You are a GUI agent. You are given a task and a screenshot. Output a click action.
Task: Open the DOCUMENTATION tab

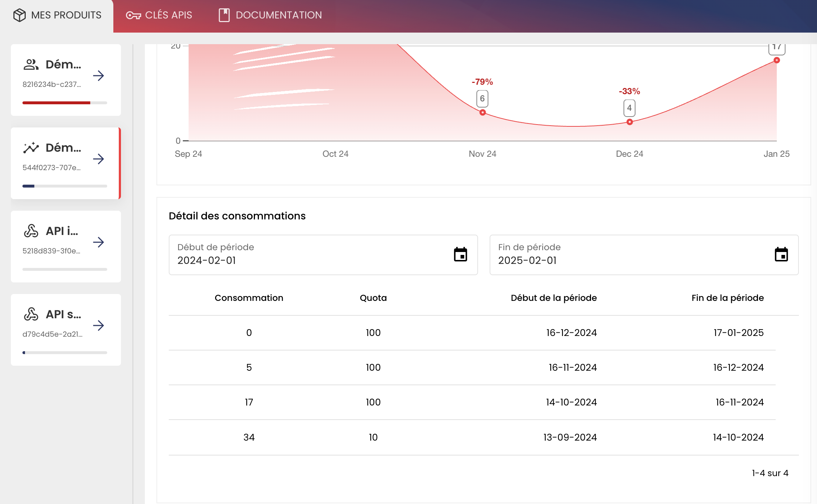(270, 15)
